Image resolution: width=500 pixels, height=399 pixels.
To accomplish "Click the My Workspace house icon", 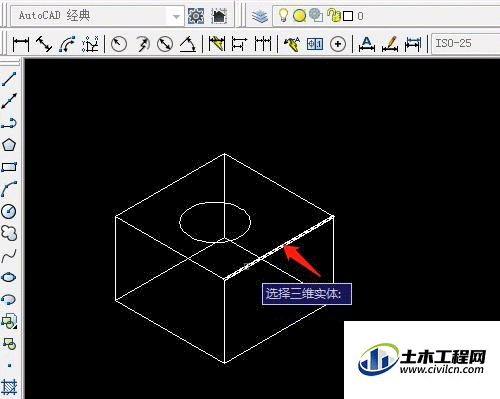I will (x=219, y=16).
